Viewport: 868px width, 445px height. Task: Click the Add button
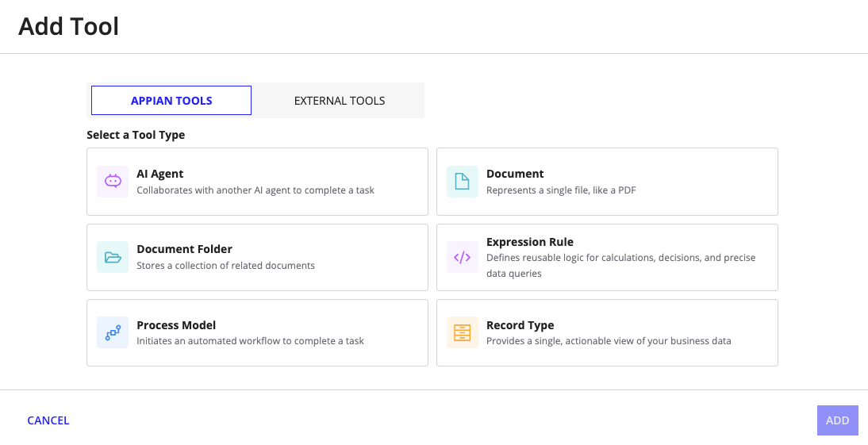coord(838,420)
